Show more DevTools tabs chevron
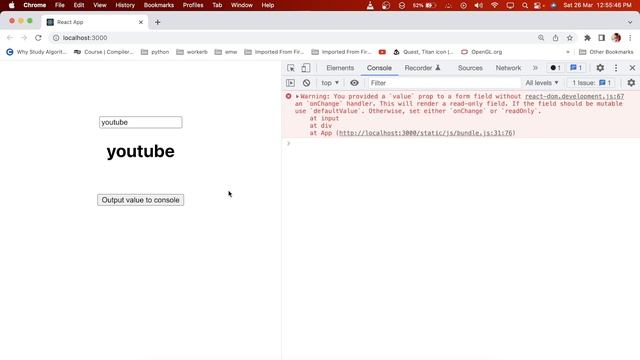 coord(535,68)
